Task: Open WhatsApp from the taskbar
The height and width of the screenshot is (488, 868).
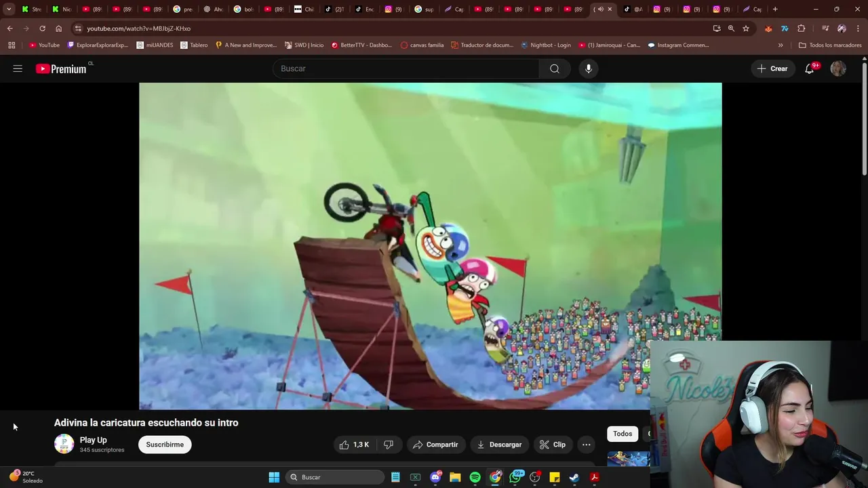Action: click(x=515, y=477)
